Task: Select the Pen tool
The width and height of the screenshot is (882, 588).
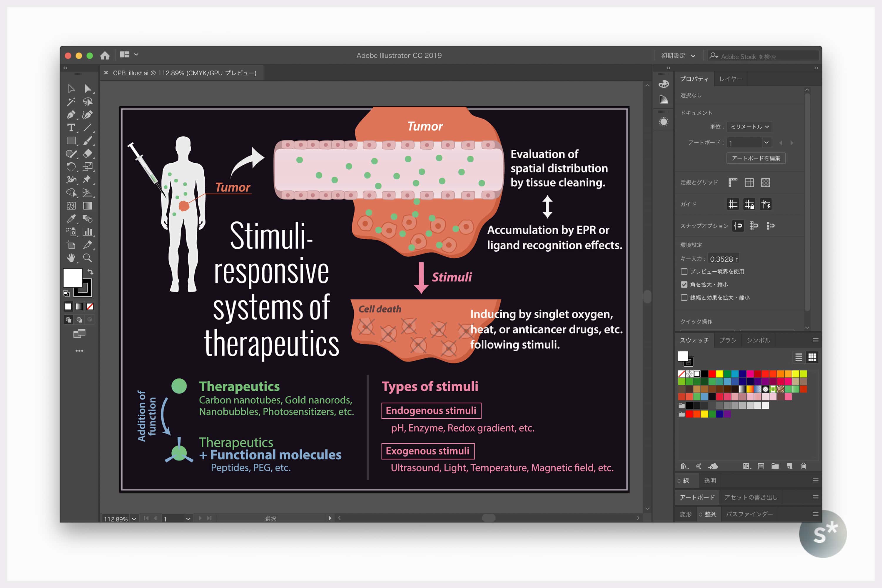Action: [x=71, y=115]
